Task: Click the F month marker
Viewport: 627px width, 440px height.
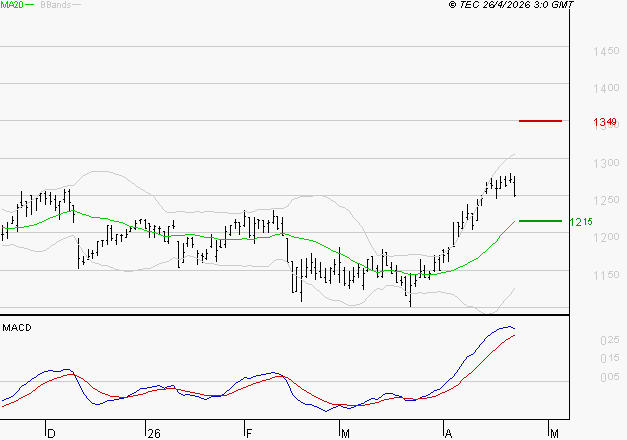Action: 249,434
